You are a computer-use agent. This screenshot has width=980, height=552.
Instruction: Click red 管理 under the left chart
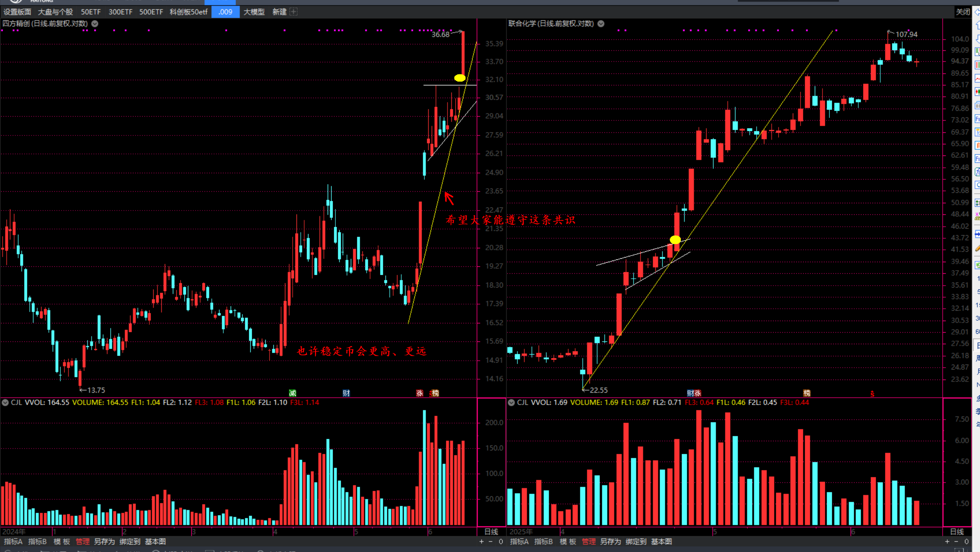pyautogui.click(x=82, y=542)
